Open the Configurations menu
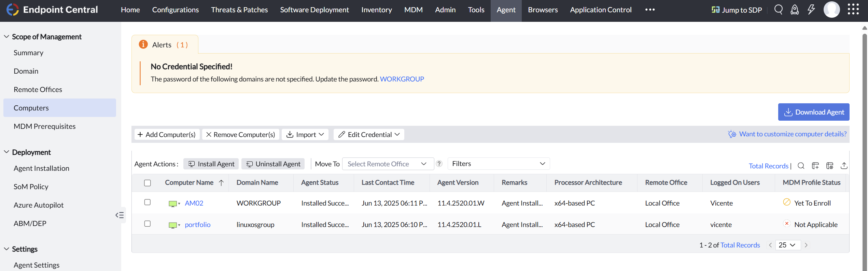The width and height of the screenshot is (868, 271). pyautogui.click(x=175, y=10)
